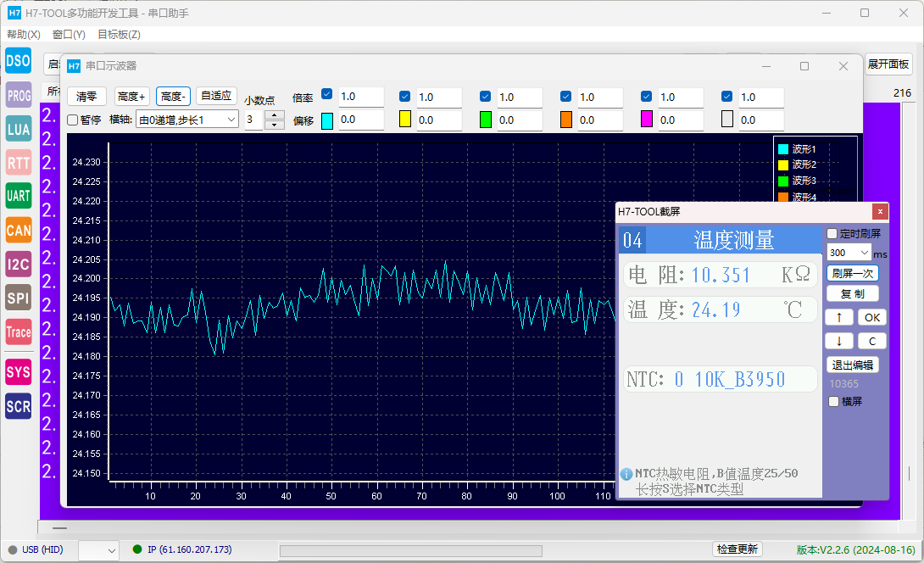Click the OK button in screenshot panel
This screenshot has width=924, height=563.
[872, 317]
